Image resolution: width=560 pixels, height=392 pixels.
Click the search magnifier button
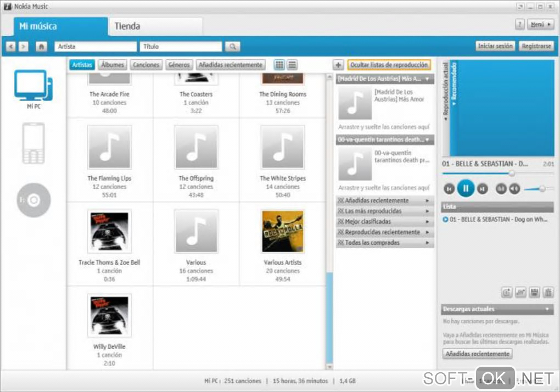click(x=232, y=47)
